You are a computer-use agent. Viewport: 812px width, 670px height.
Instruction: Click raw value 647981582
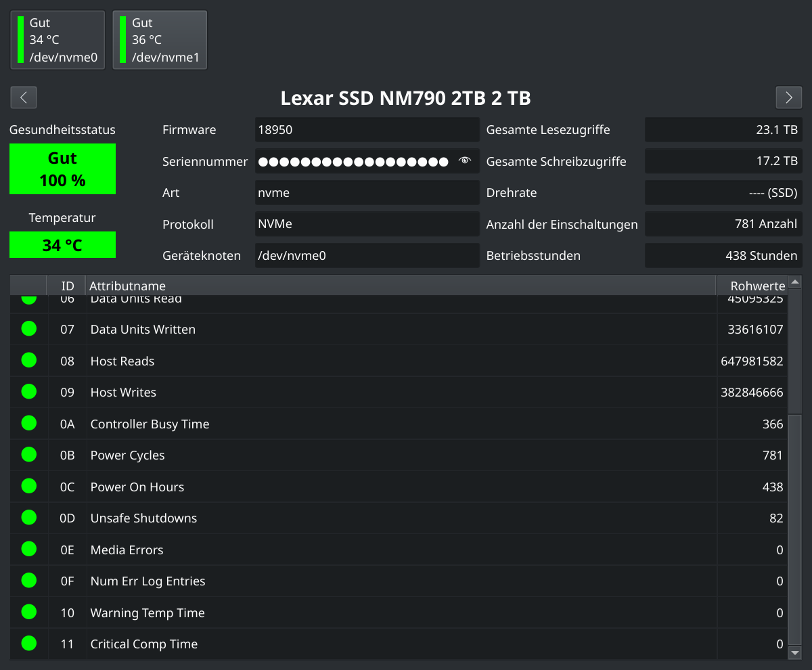[x=752, y=361]
